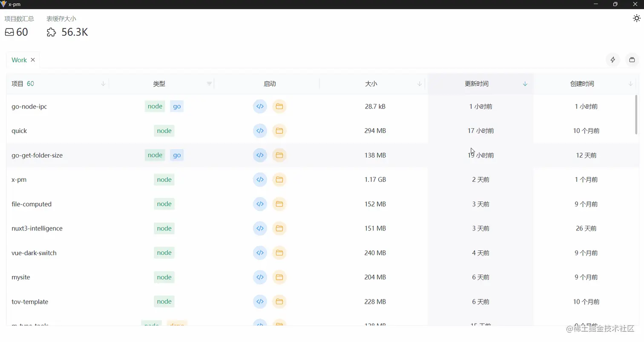Open file-computed in code editor
The image size is (644, 342).
tap(260, 204)
